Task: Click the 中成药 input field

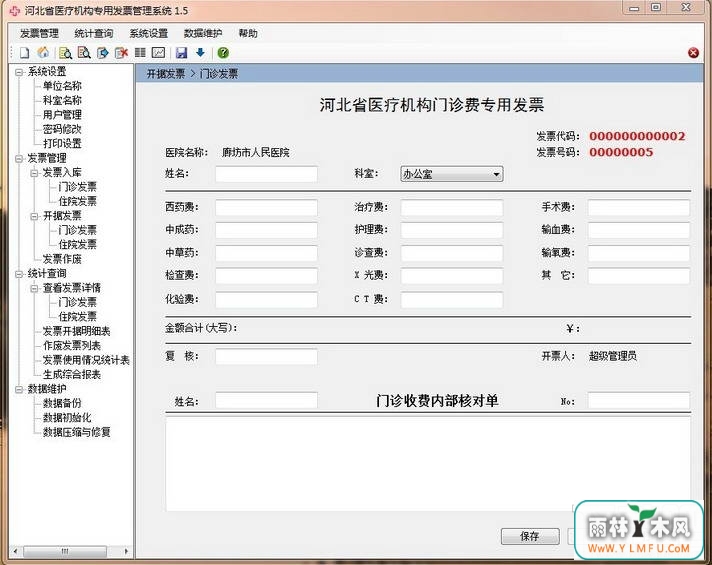Action: [x=267, y=230]
